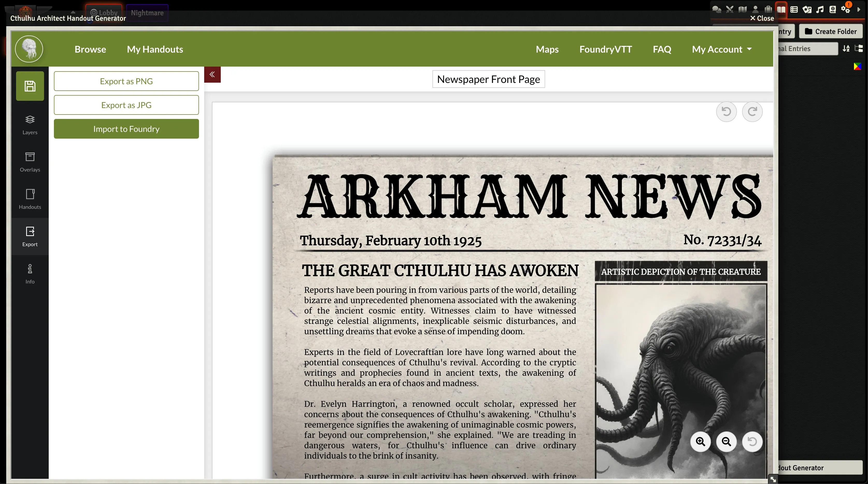
Task: Click the paragraph starting 'Reports have been pouring in'
Action: click(440, 310)
